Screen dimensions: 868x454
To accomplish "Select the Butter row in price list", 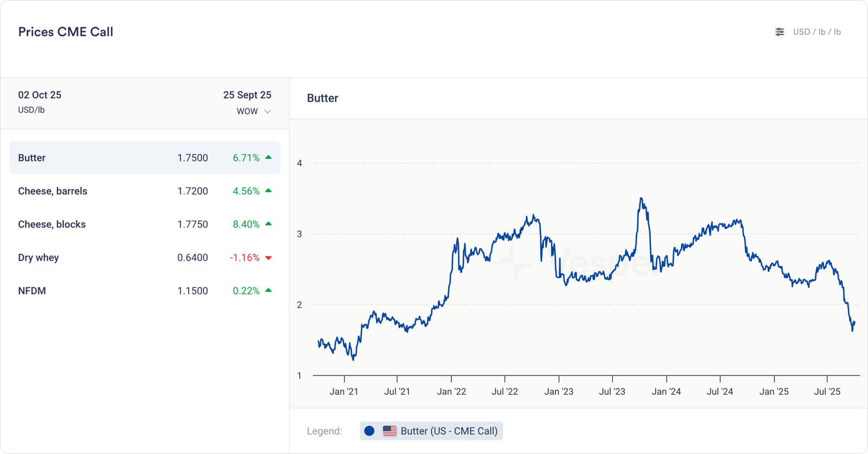I will (145, 158).
